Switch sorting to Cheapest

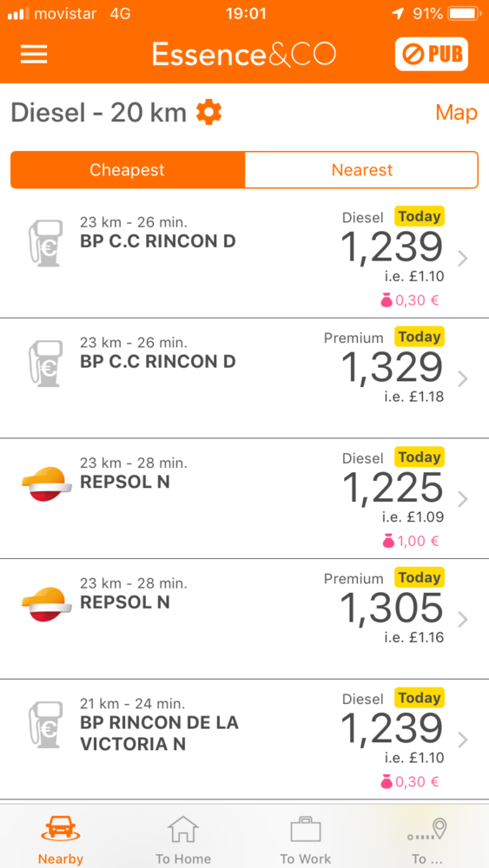(x=128, y=170)
